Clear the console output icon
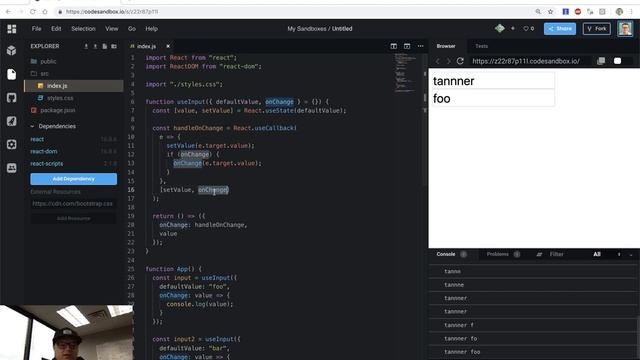 539,254
